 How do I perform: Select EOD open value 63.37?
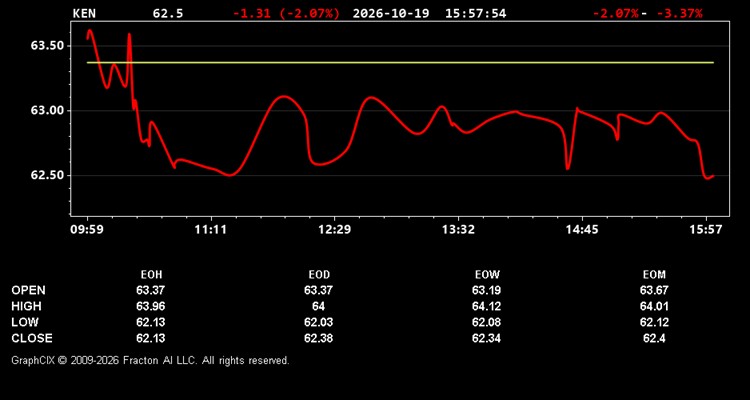click(319, 290)
